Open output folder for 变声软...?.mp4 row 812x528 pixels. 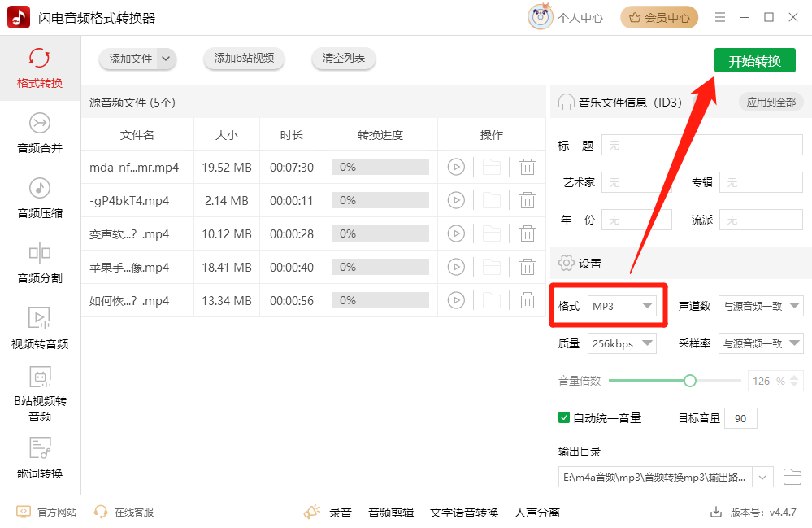[492, 233]
